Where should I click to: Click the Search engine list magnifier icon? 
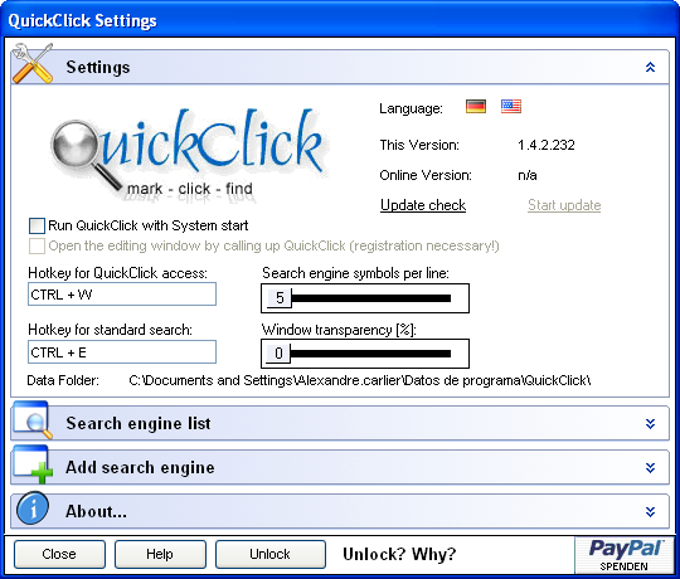point(33,420)
